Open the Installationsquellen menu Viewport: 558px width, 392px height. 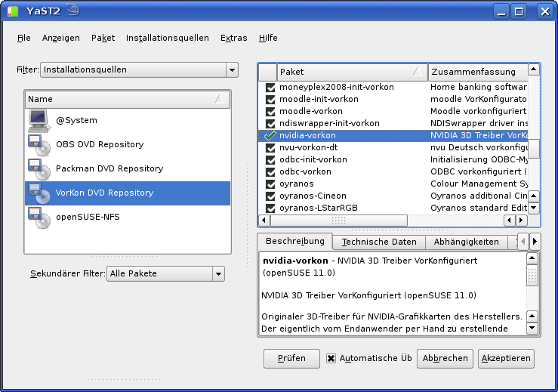(x=168, y=38)
